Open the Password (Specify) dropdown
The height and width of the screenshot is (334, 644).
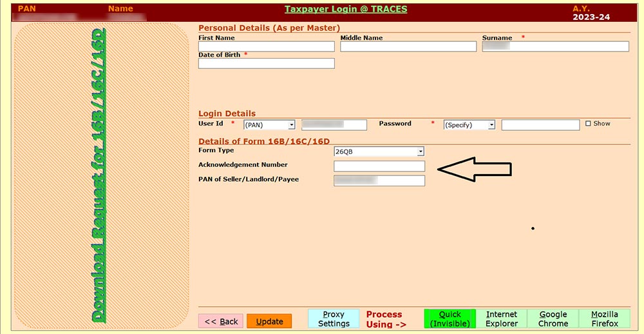tap(469, 125)
